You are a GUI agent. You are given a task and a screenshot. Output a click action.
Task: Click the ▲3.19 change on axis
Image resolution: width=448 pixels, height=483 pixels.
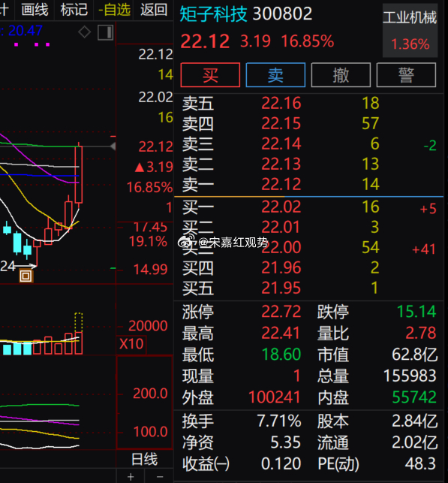(x=154, y=168)
